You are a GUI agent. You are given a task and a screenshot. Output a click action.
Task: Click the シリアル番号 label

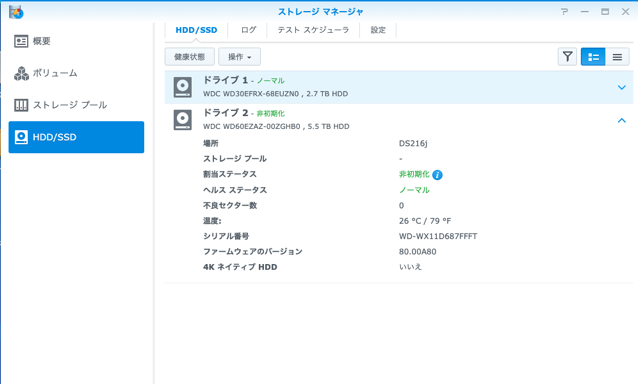click(226, 236)
